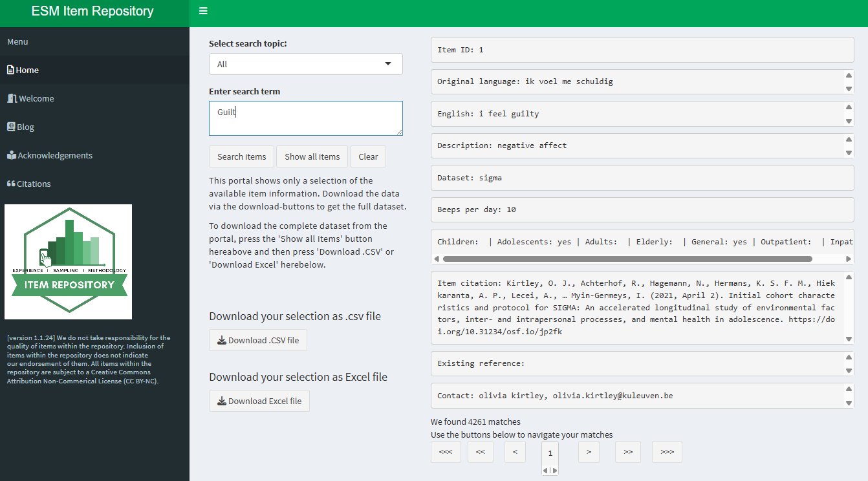Image resolution: width=868 pixels, height=481 pixels.
Task: Go to the last match with >>> button
Action: 667,452
